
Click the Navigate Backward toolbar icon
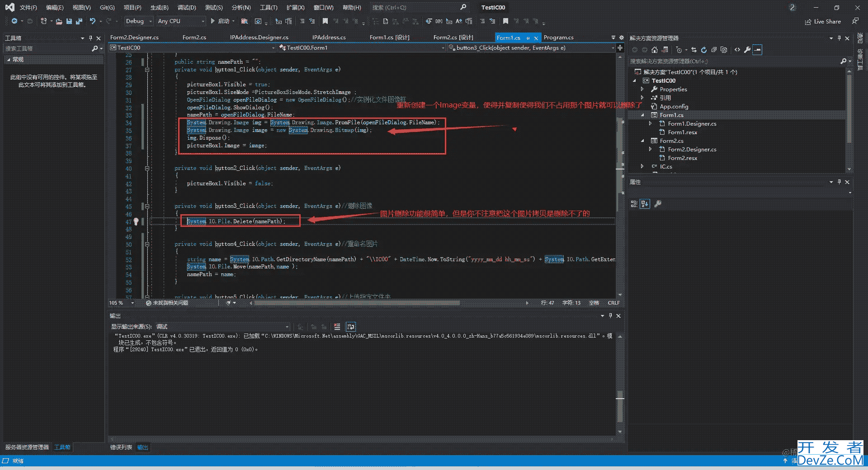14,21
